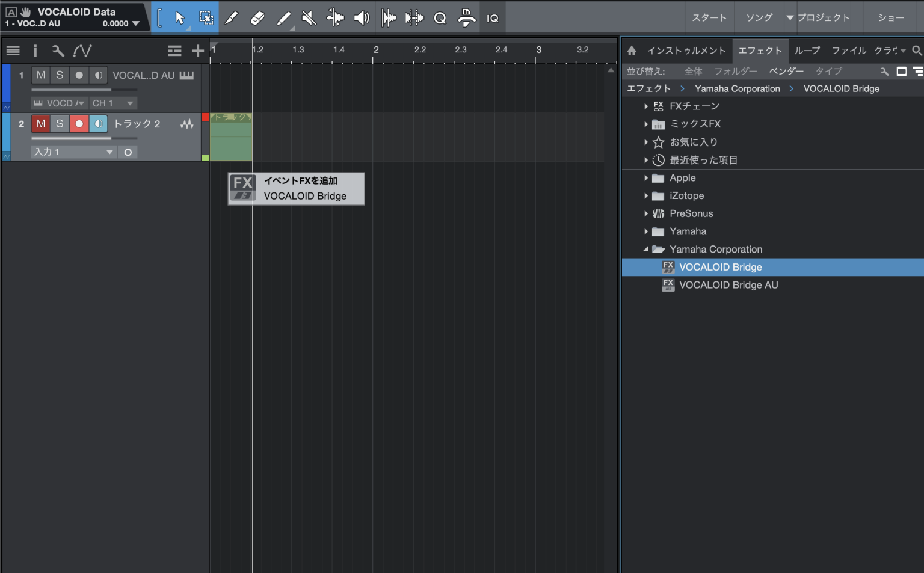Collapse the Yamaha Corporation folder

(646, 249)
